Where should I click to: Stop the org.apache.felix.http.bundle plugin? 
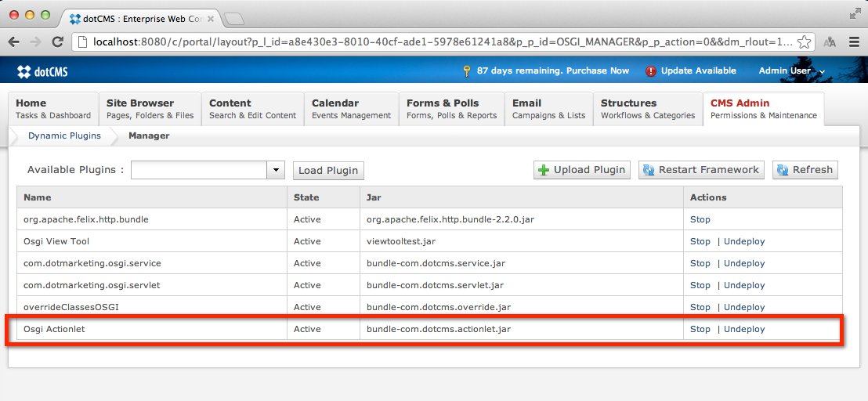(x=700, y=219)
